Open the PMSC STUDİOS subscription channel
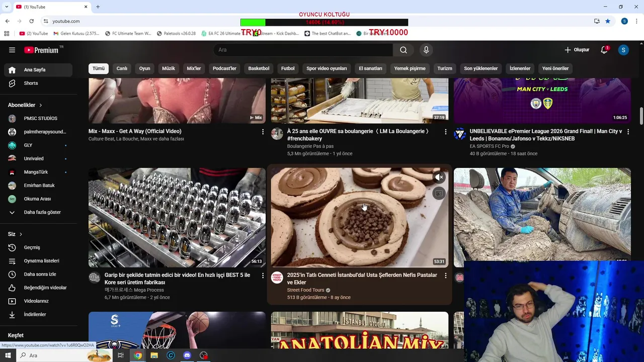This screenshot has height=362, width=644. tap(38, 119)
